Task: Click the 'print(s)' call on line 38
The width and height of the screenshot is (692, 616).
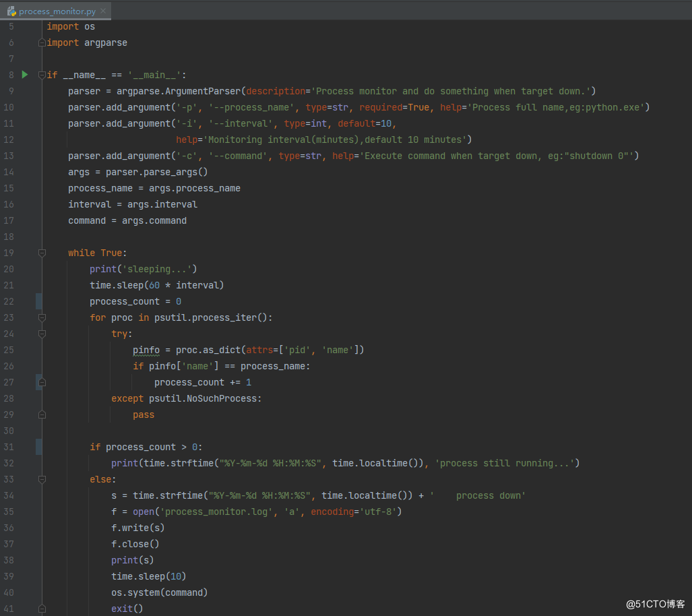Action: tap(132, 560)
